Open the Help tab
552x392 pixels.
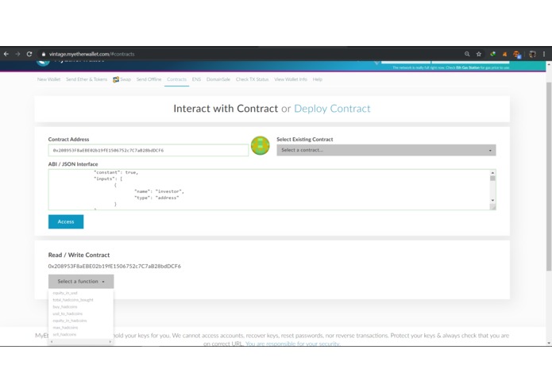pyautogui.click(x=318, y=79)
